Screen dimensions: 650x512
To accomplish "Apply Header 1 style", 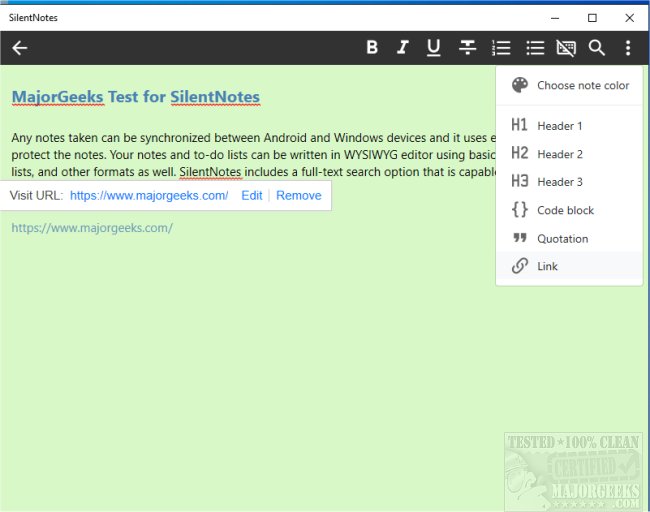I will (x=569, y=126).
